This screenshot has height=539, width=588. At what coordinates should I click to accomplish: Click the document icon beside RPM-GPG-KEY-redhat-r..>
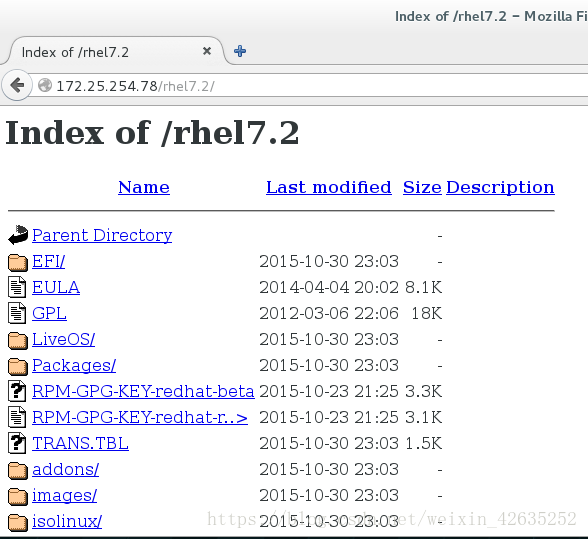click(x=17, y=417)
